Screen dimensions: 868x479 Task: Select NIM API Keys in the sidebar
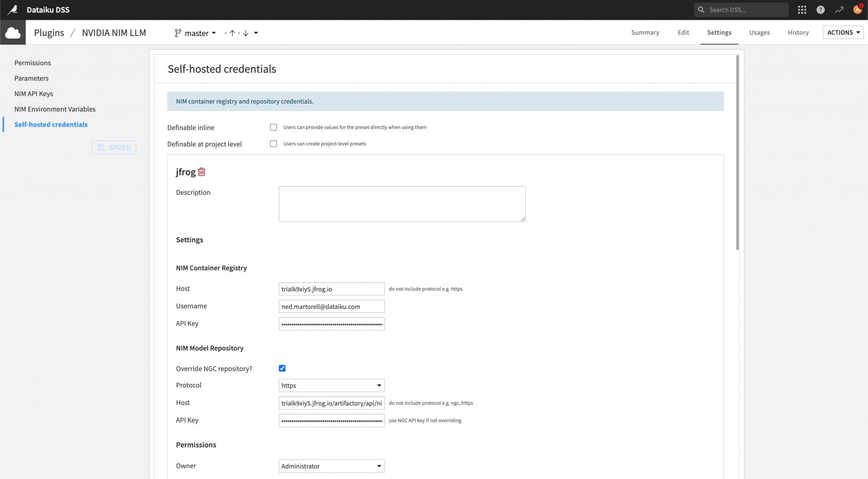[x=34, y=93]
